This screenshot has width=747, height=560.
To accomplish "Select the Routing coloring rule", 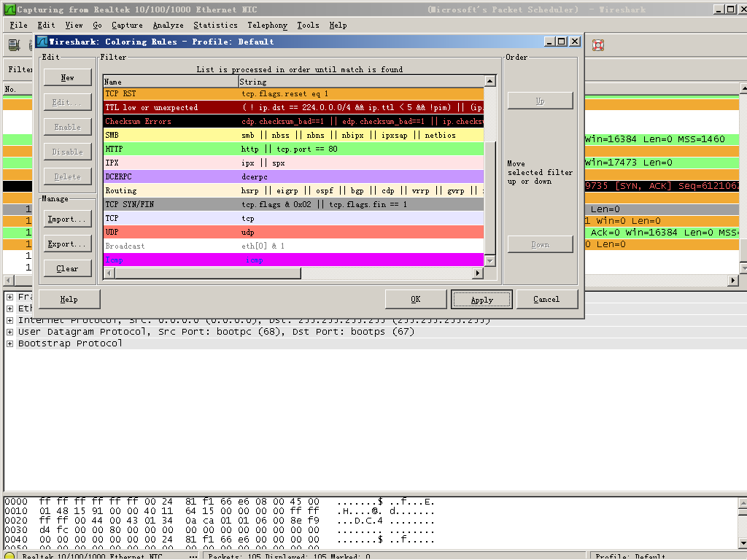I will pos(293,190).
